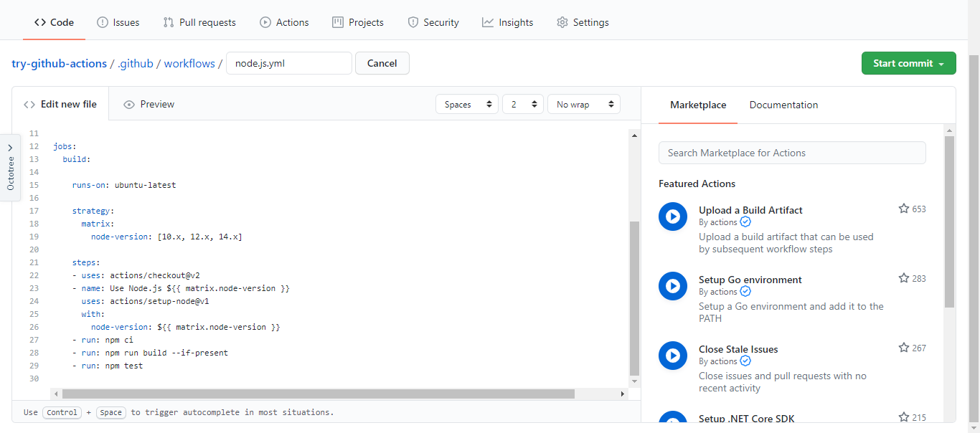Image resolution: width=980 pixels, height=433 pixels.
Task: Focus the Search Marketplace for Actions field
Action: pyautogui.click(x=792, y=153)
